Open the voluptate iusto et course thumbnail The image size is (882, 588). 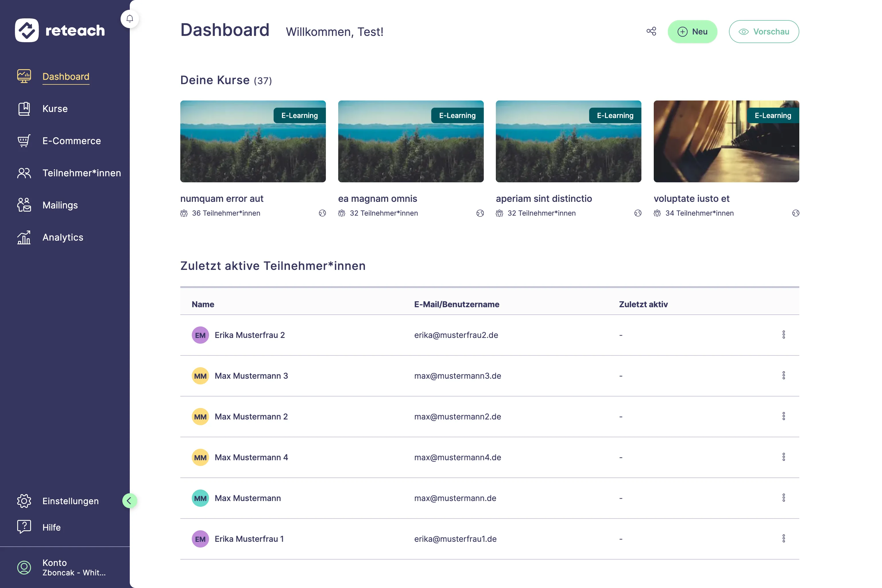click(726, 141)
